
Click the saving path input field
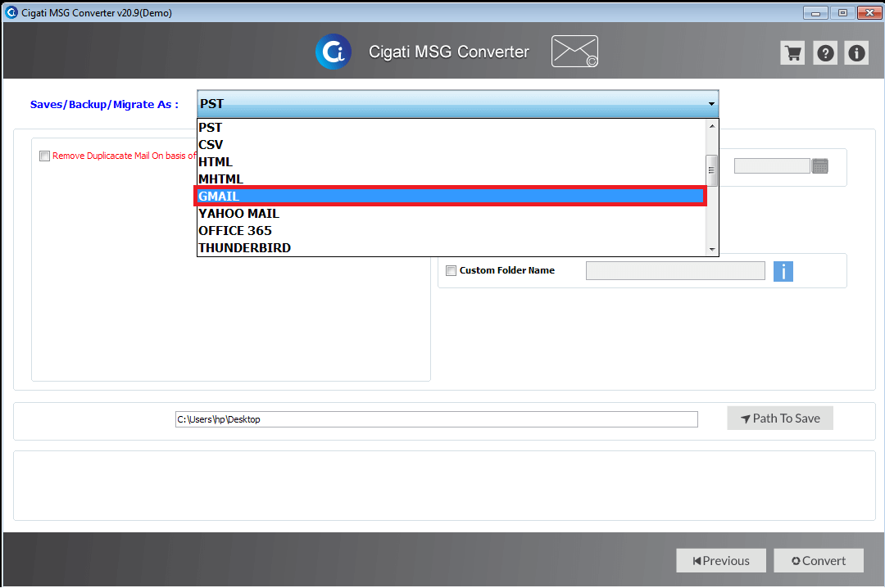(436, 419)
